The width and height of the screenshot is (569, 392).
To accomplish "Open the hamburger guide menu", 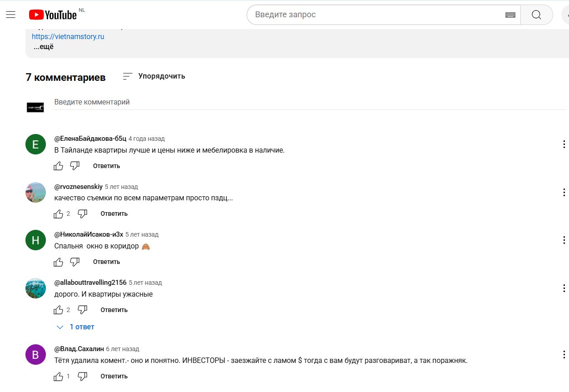I will pos(11,15).
